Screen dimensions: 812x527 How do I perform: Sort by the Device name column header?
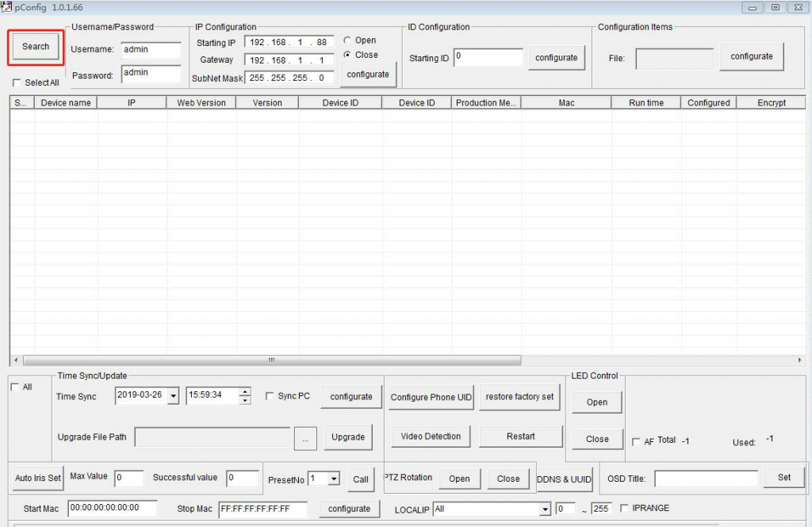pos(66,102)
